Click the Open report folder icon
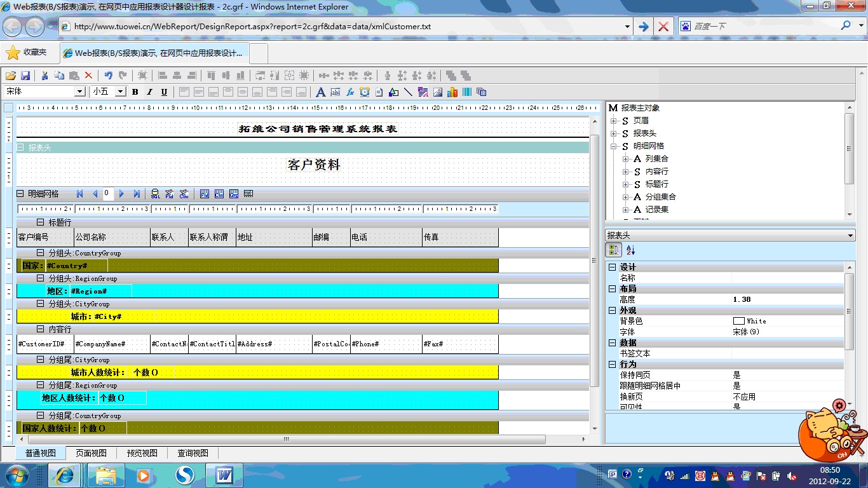Viewport: 868px width, 488px height. [11, 76]
